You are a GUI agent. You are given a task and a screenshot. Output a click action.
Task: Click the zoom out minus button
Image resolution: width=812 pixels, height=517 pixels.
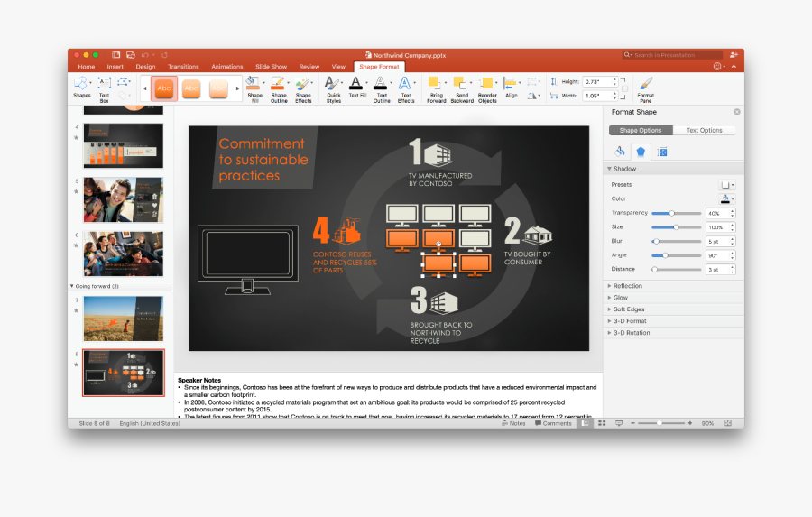632,423
